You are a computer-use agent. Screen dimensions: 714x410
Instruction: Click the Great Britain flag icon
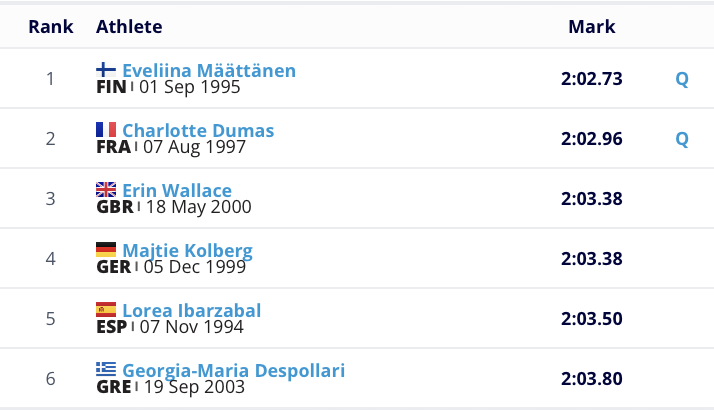(106, 190)
